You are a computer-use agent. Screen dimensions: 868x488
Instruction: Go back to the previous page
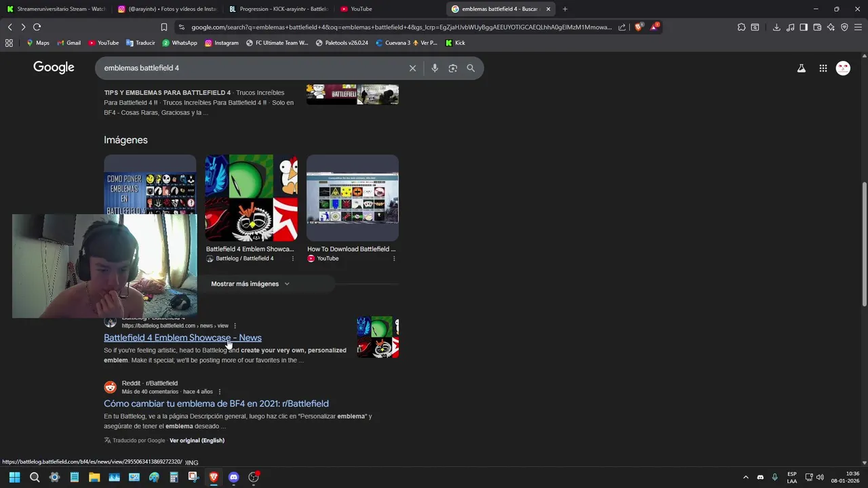coord(9,27)
